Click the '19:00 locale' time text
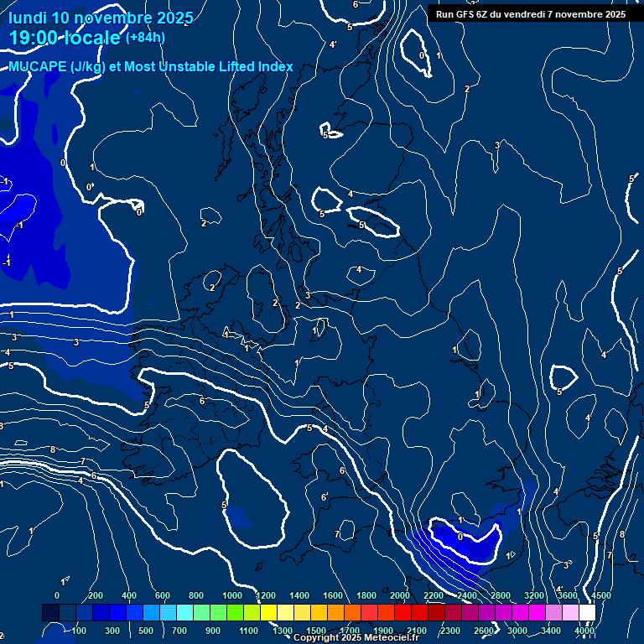Screen dimensions: 644x644 (65, 38)
